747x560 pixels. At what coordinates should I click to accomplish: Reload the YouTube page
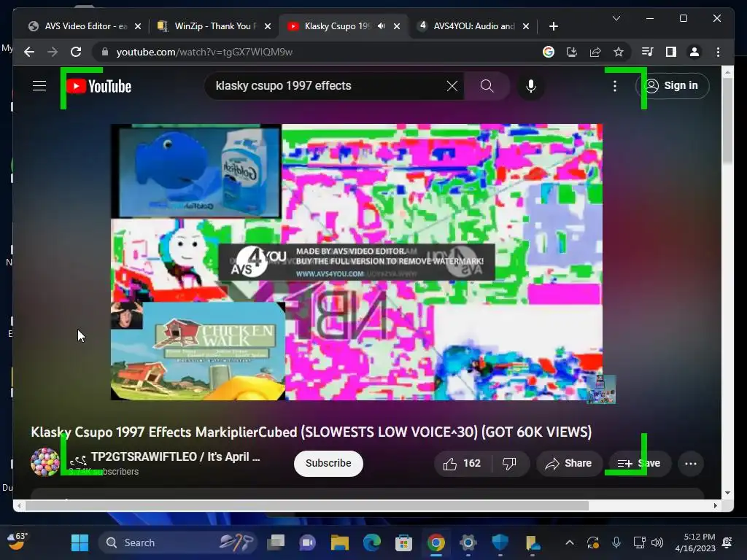tap(76, 52)
